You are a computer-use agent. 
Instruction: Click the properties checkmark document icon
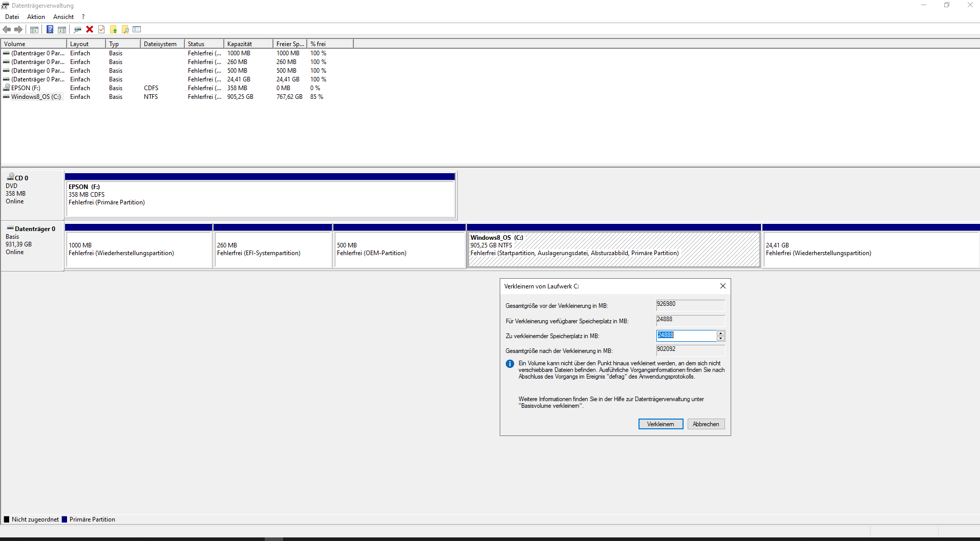tap(101, 30)
